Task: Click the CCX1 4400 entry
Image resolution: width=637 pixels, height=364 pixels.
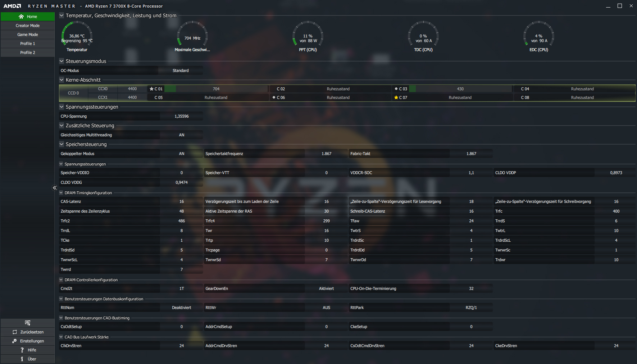Action: click(x=117, y=97)
